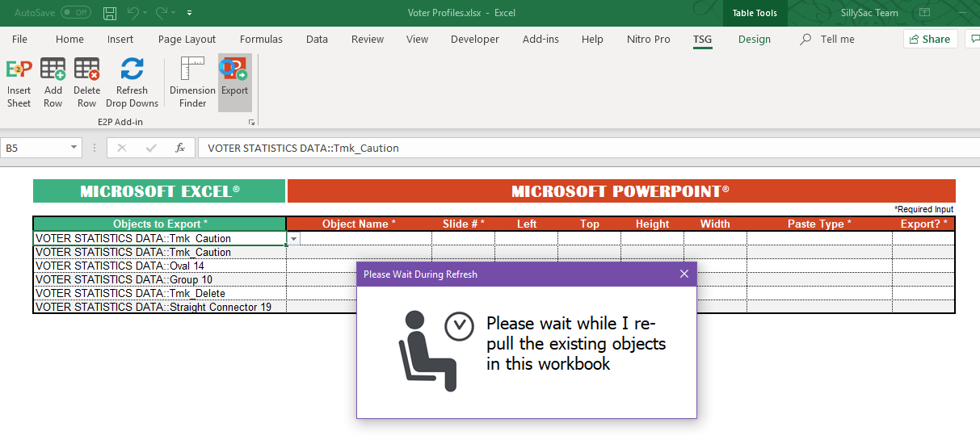Click the Save icon in title bar

pos(110,13)
